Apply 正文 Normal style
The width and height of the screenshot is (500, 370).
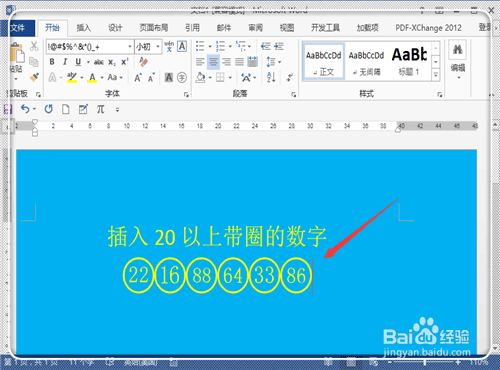[x=323, y=62]
